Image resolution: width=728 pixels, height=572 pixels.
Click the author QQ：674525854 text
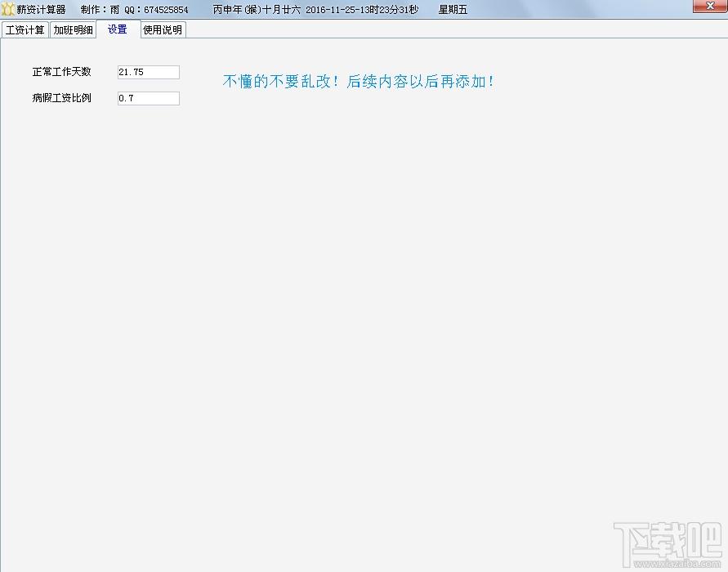click(156, 9)
